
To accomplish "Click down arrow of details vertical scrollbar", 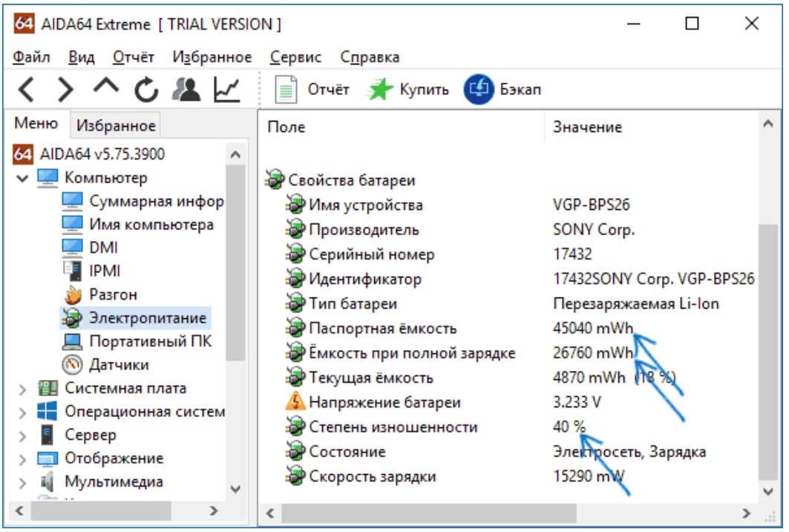I will click(x=768, y=491).
